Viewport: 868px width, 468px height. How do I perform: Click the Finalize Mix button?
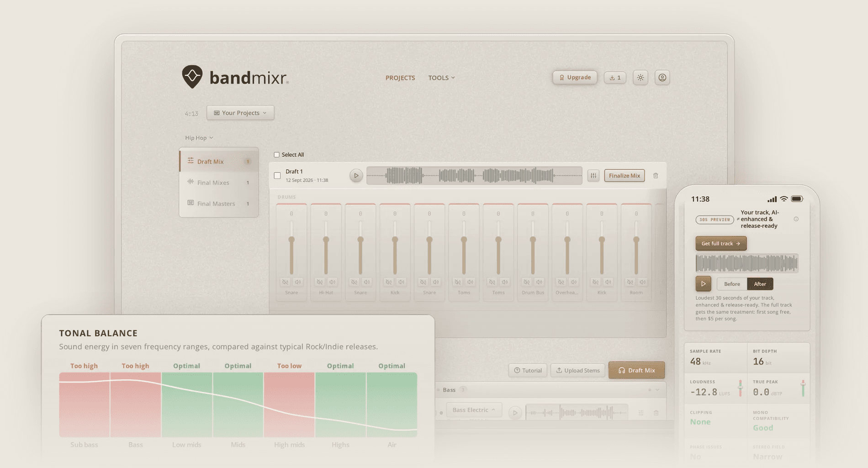point(624,175)
